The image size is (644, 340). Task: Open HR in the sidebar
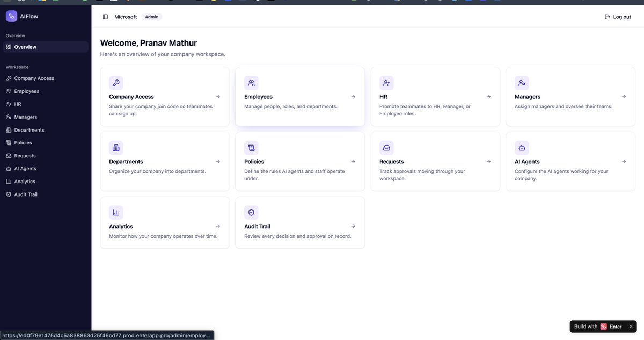click(45, 104)
